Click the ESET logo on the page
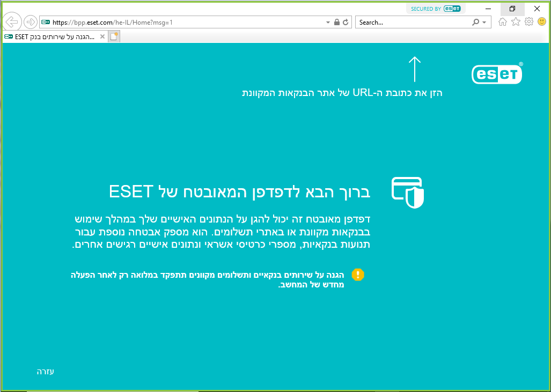Viewport: 551px width, 392px height. click(497, 73)
